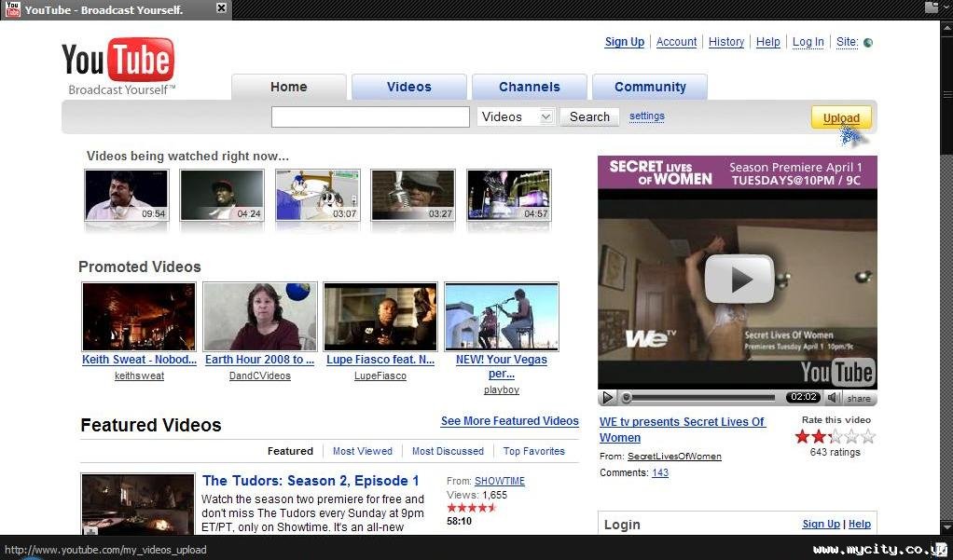953x560 pixels.
Task: Click the Site link
Action: tap(848, 42)
